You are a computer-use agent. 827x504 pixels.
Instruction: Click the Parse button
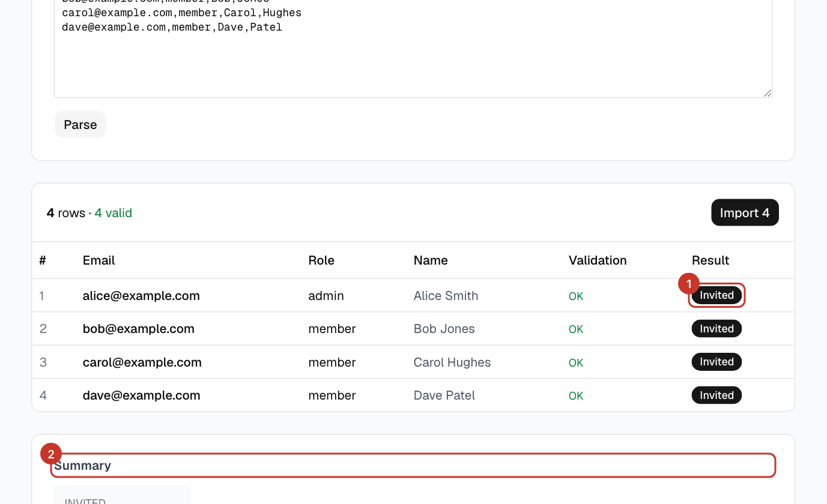point(80,124)
